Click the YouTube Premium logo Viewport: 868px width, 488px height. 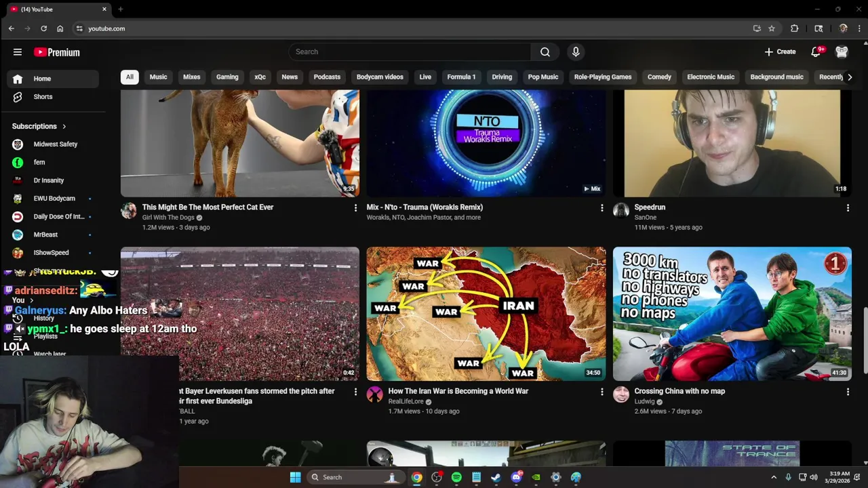point(57,52)
